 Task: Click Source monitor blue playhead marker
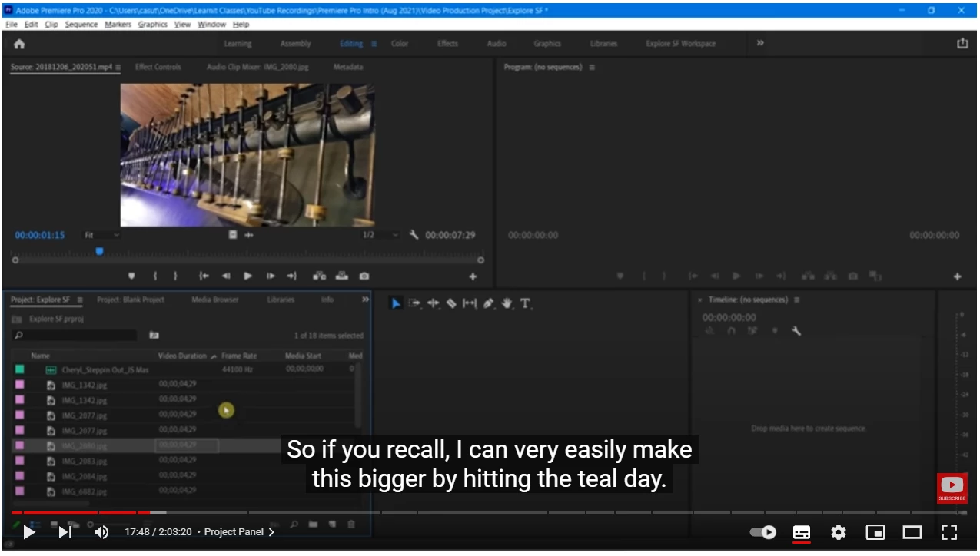(x=99, y=251)
